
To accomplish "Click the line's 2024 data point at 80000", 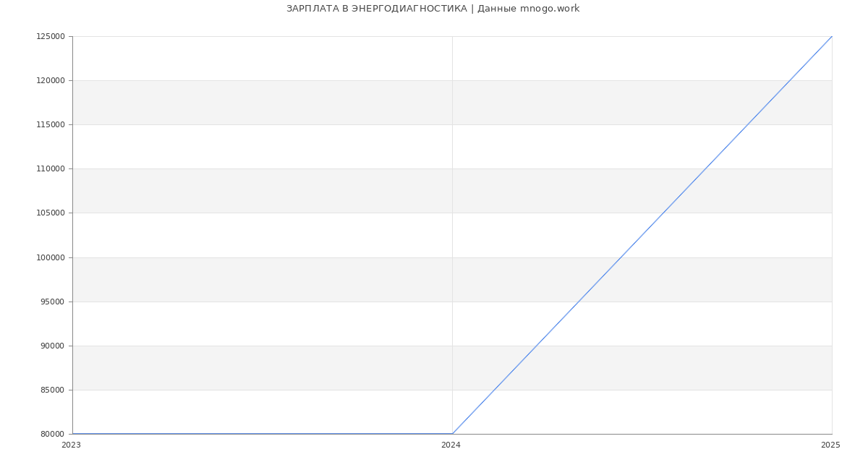I will tap(452, 434).
